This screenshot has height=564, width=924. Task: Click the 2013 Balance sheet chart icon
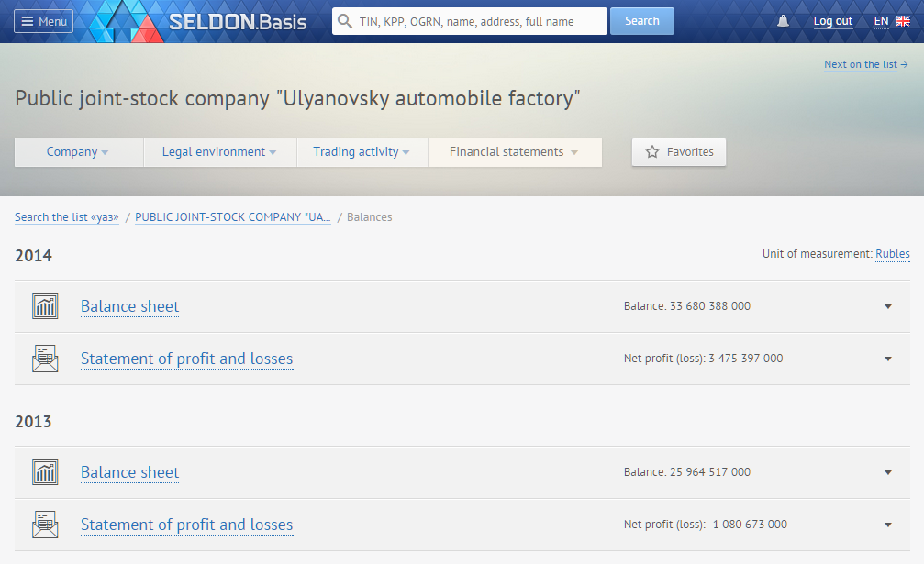pyautogui.click(x=45, y=472)
